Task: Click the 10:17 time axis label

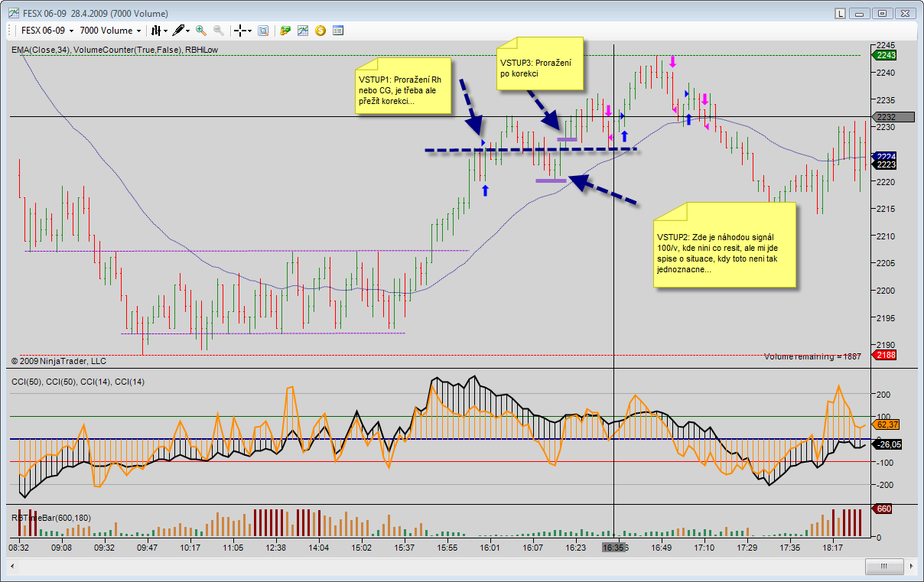Action: coord(190,548)
